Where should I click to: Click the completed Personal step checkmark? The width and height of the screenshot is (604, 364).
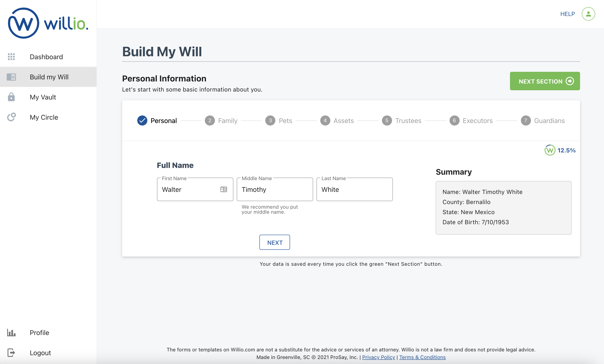point(142,120)
